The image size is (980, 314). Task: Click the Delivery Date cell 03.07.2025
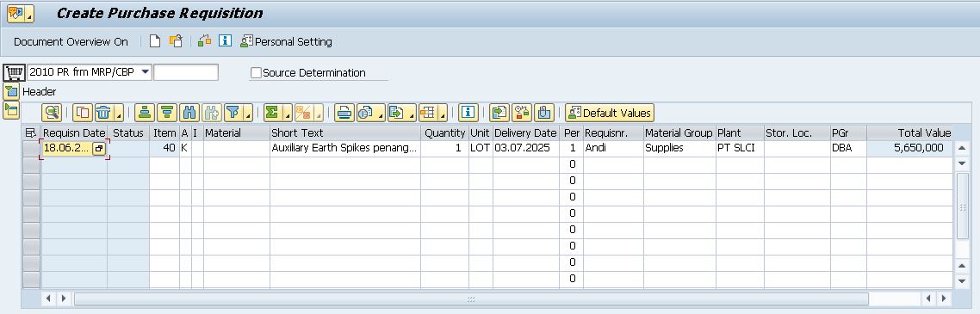(x=525, y=149)
